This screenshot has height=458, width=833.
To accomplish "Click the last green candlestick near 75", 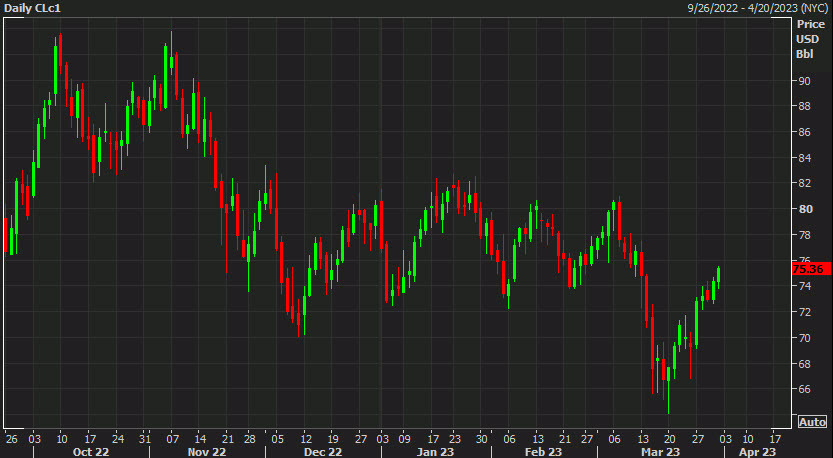I will [718, 276].
